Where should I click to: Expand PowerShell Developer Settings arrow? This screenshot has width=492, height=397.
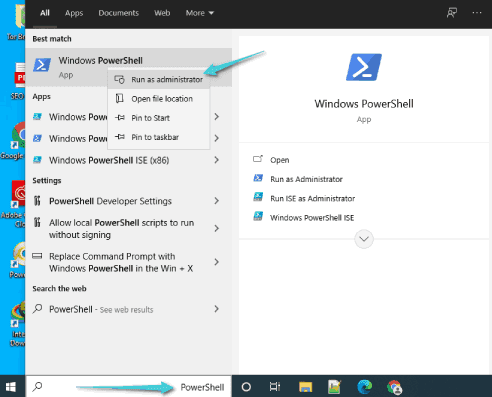pos(217,201)
